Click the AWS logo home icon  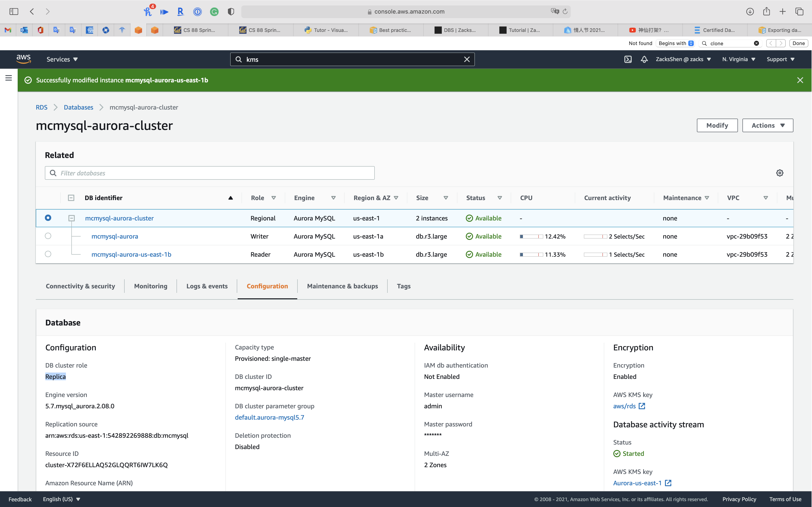click(x=24, y=59)
